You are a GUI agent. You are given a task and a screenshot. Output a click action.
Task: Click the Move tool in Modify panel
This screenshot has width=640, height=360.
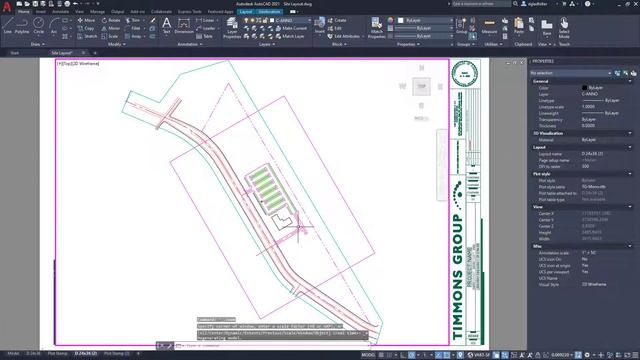pos(86,20)
